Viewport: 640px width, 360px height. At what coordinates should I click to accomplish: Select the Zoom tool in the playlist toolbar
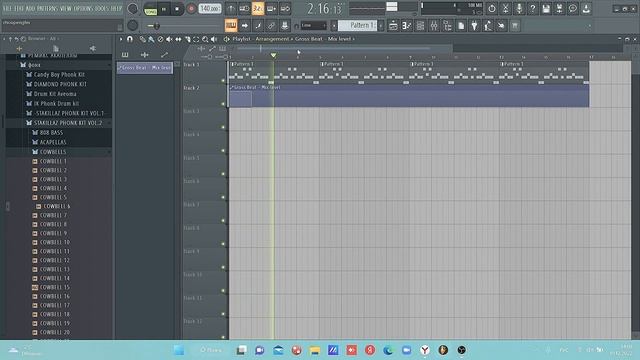205,39
